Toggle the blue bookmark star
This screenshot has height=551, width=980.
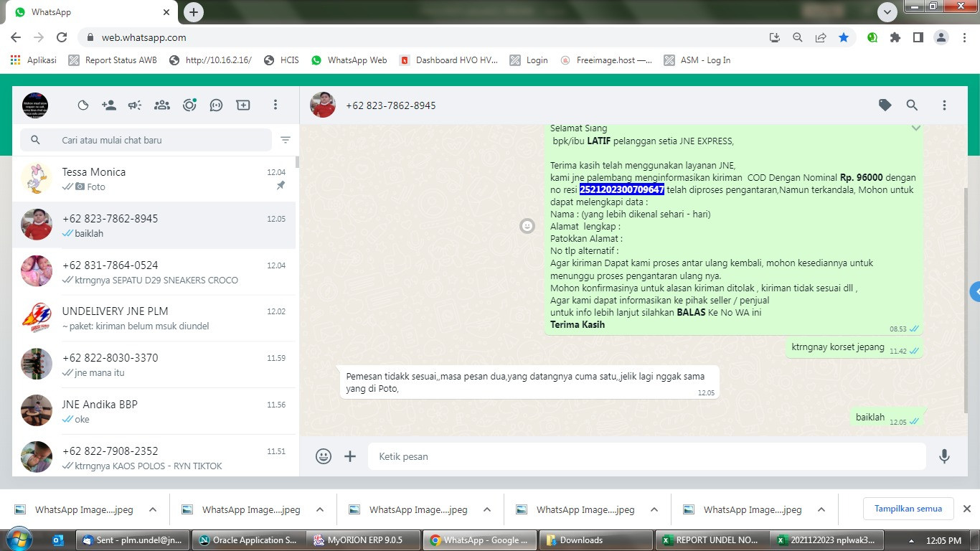(844, 37)
